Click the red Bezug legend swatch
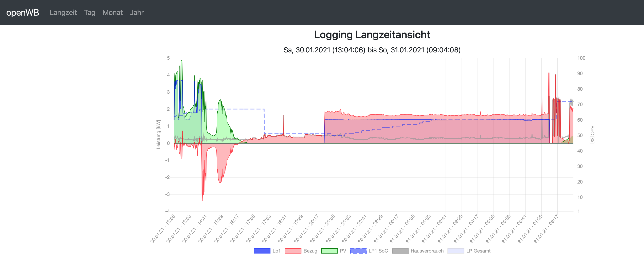 (x=293, y=251)
